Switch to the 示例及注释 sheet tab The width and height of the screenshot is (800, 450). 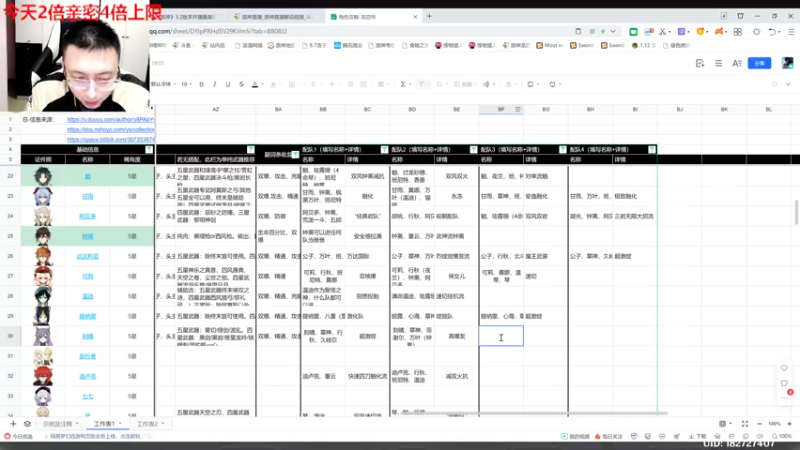tap(58, 423)
